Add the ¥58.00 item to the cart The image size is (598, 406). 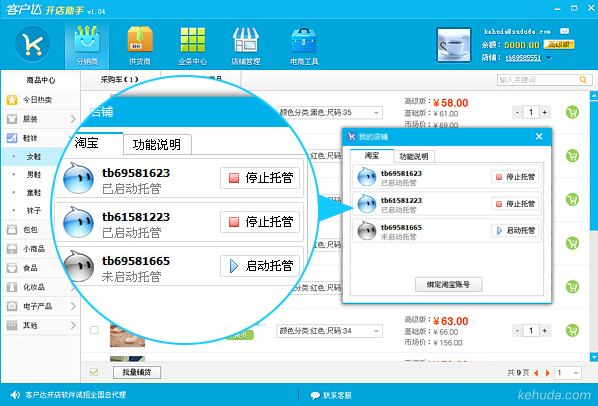(572, 112)
